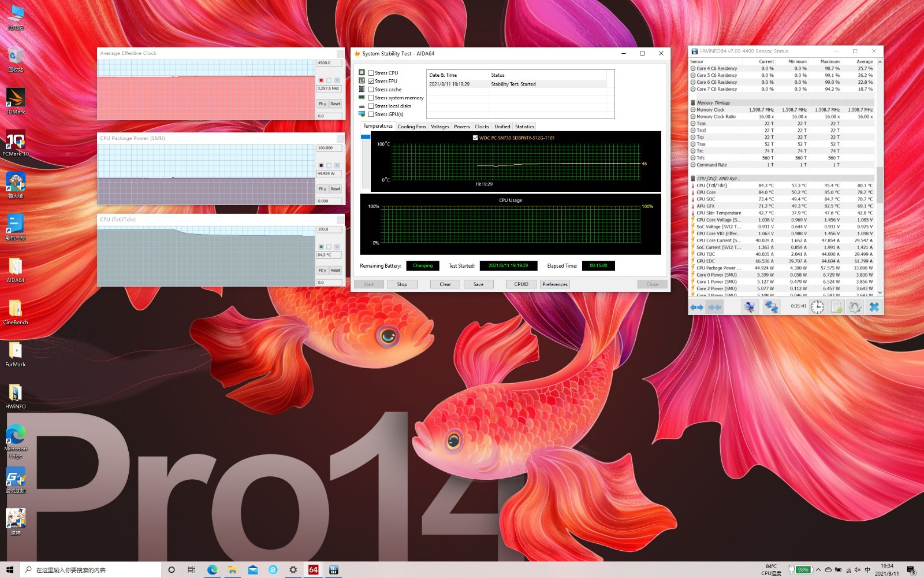Click max value field 4500.0 in Clock graph

pos(329,63)
